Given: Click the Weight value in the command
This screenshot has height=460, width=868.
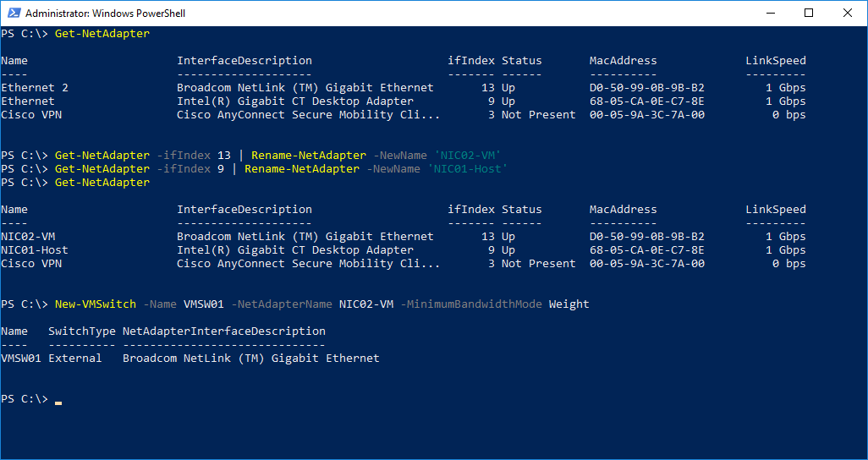Looking at the screenshot, I should 569,304.
